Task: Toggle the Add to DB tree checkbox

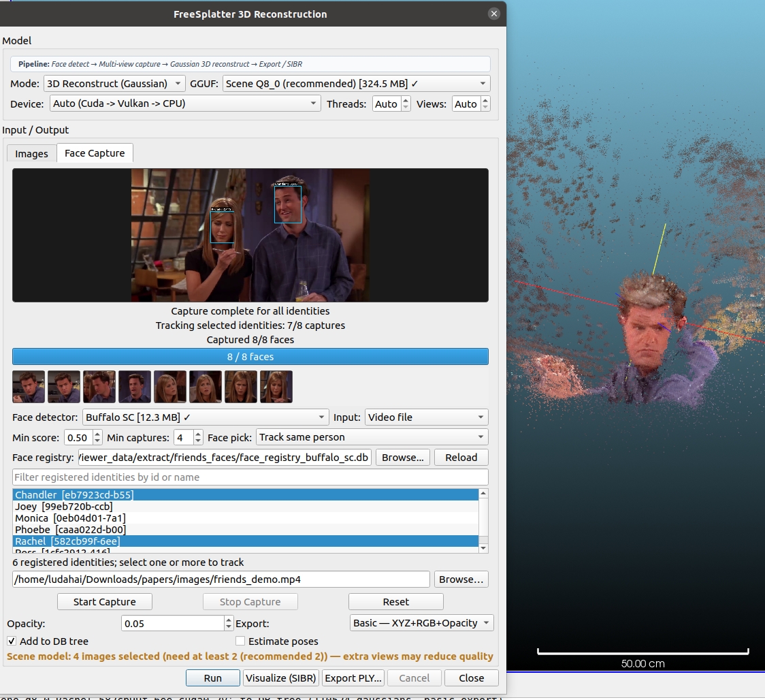Action: [11, 641]
